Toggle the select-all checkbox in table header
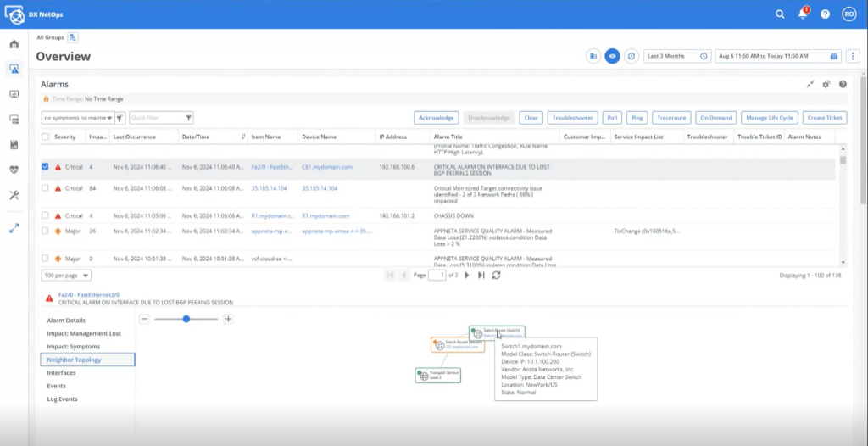Image resolution: width=868 pixels, height=446 pixels. tap(46, 137)
